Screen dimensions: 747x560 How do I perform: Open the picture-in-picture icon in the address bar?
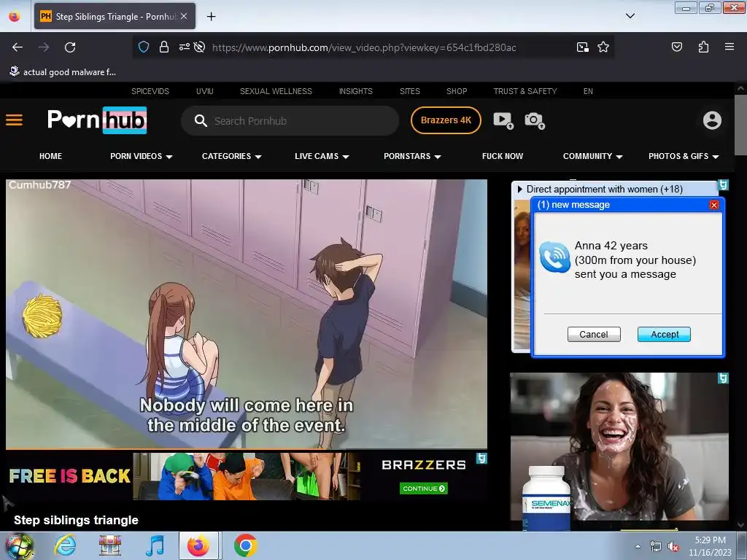(x=582, y=47)
